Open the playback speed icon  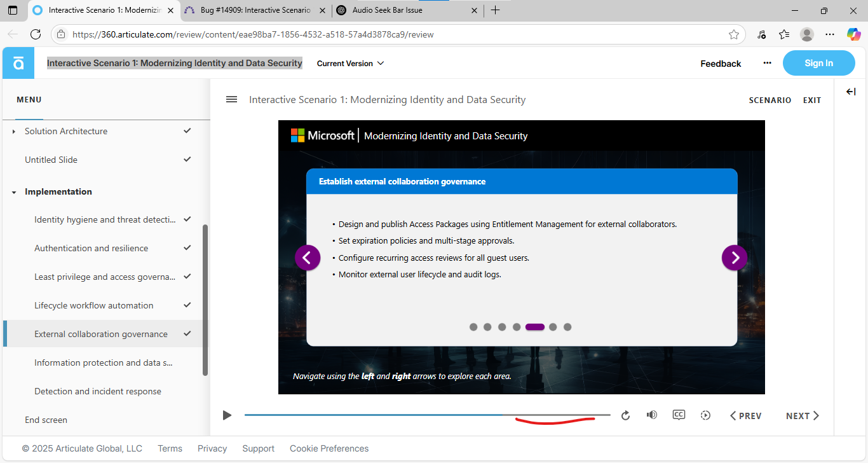point(705,415)
